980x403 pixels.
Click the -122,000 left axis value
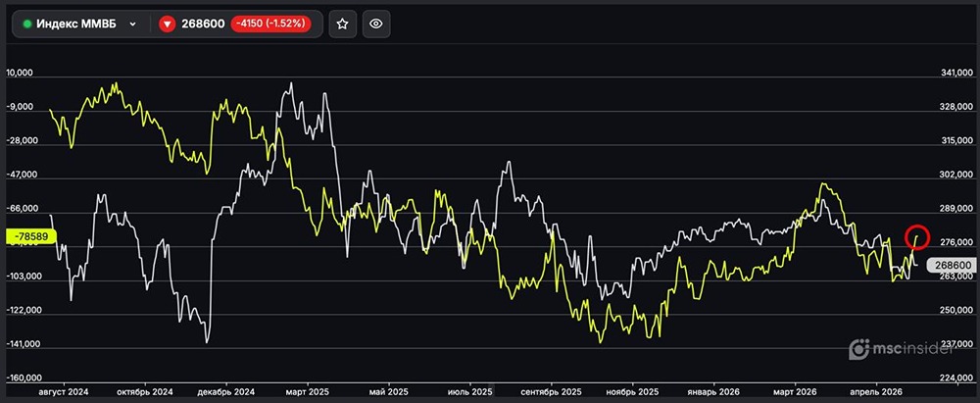click(x=24, y=310)
